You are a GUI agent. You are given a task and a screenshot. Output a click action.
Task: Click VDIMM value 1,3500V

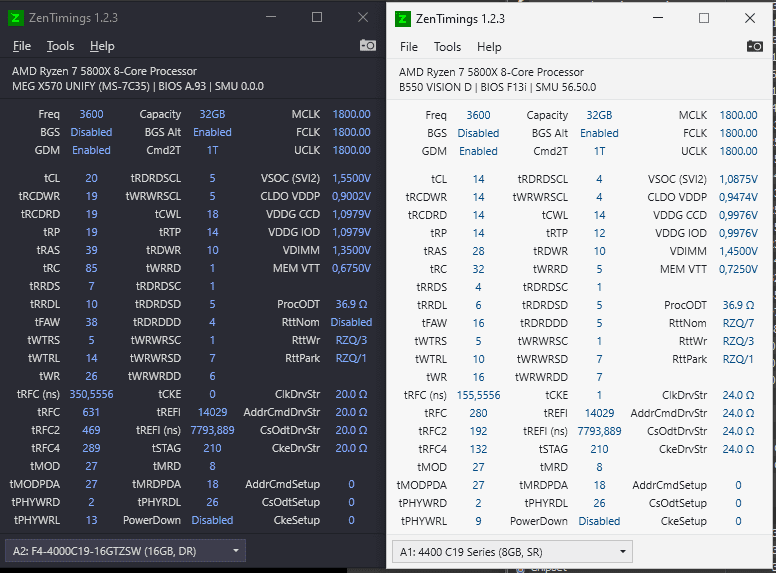coord(351,250)
